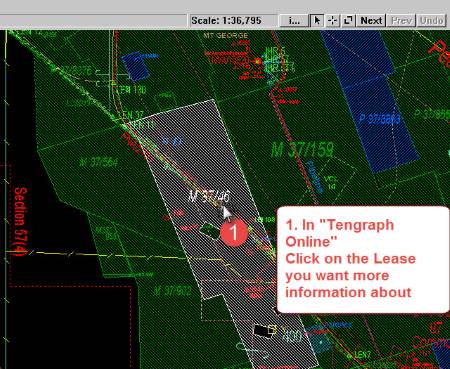This screenshot has height=369, width=450.
Task: Open the "i..." info button
Action: [x=294, y=21]
